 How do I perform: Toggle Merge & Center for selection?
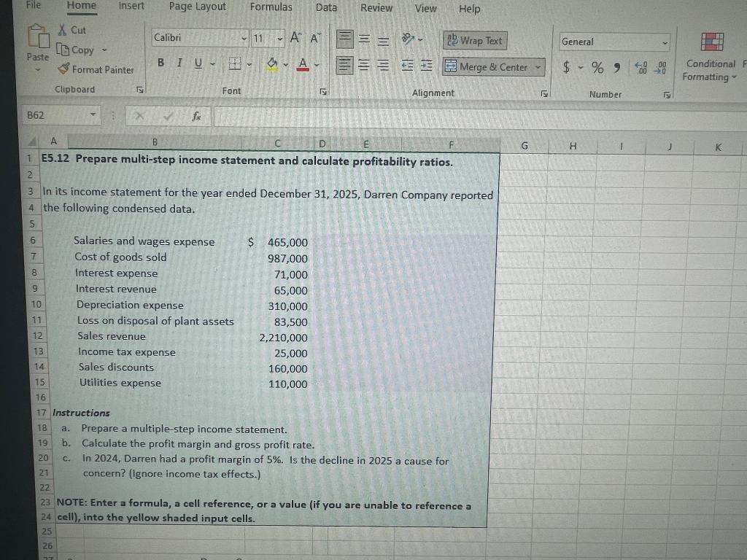coord(490,66)
